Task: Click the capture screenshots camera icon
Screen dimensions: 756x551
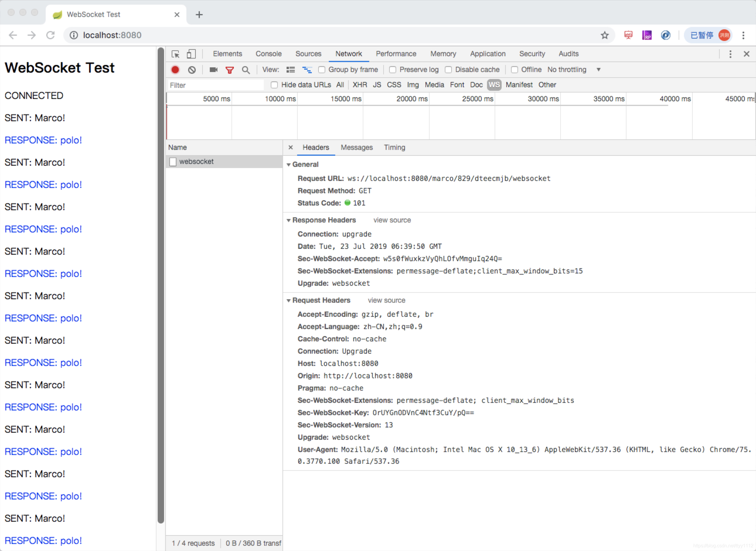Action: point(214,70)
